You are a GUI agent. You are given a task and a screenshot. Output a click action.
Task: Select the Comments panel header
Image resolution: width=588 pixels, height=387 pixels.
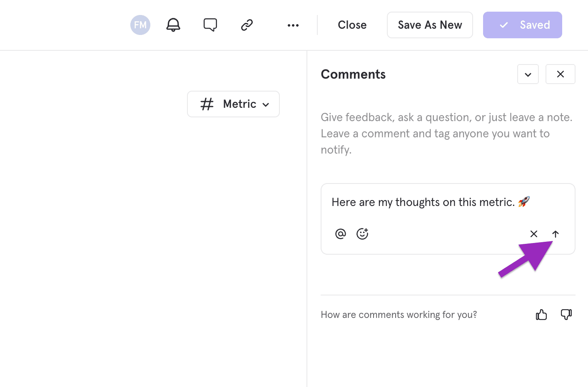353,74
